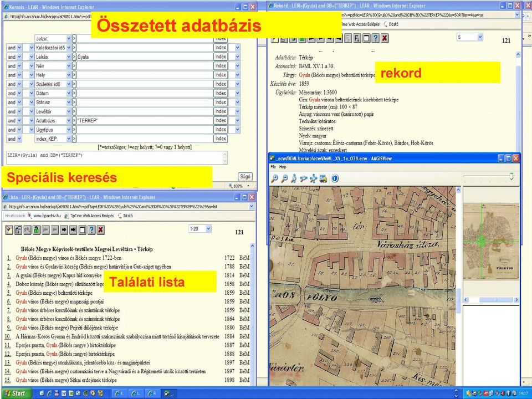The image size is (532, 399).
Task: Open Iktató favorite in Rekord window
Action: [x=391, y=24]
